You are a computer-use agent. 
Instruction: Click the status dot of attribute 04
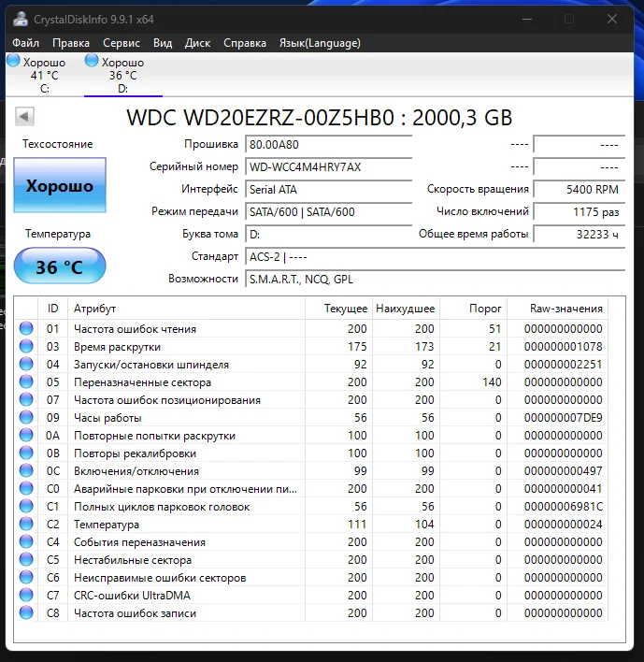[26, 364]
